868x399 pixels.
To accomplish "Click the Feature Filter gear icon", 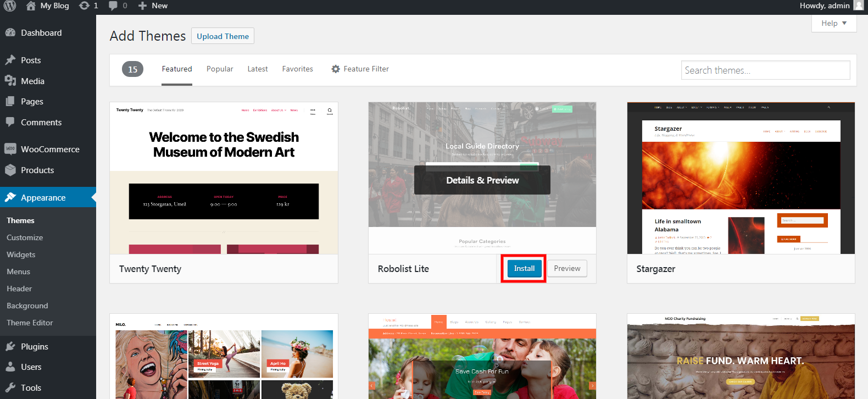I will 336,69.
